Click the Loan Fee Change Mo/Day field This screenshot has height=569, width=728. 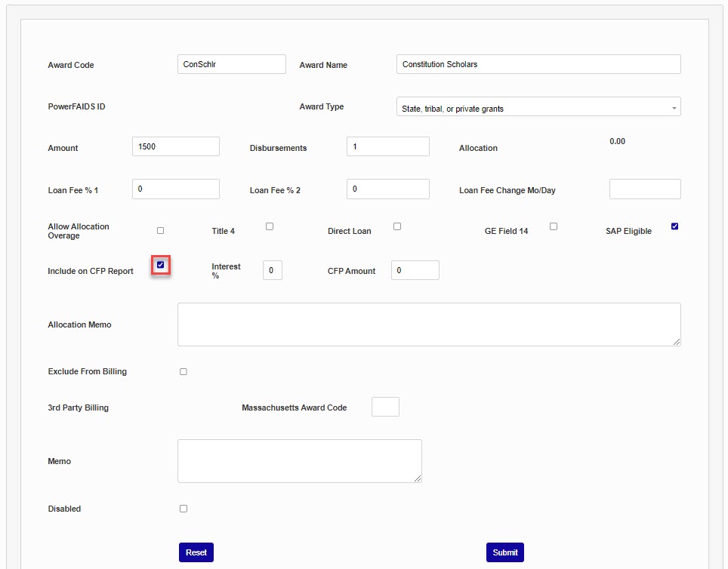(x=644, y=189)
